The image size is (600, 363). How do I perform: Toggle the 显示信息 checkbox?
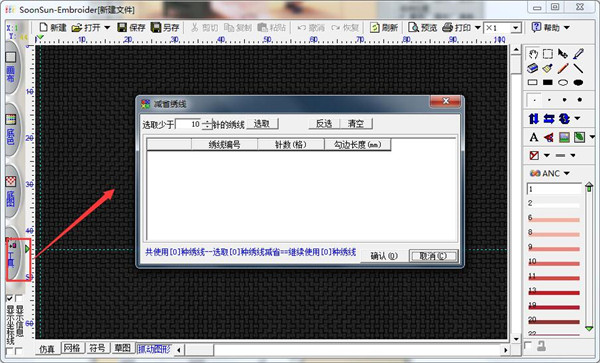(18, 298)
